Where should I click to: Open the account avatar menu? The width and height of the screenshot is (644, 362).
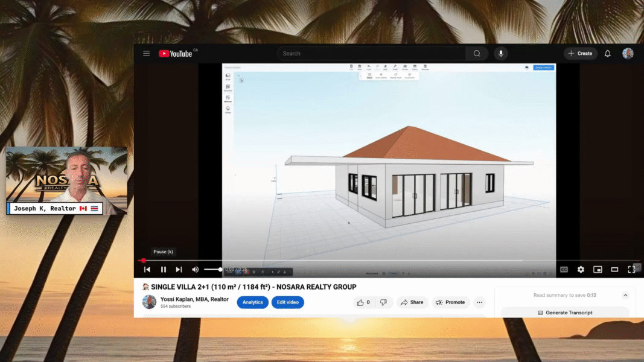pyautogui.click(x=628, y=54)
